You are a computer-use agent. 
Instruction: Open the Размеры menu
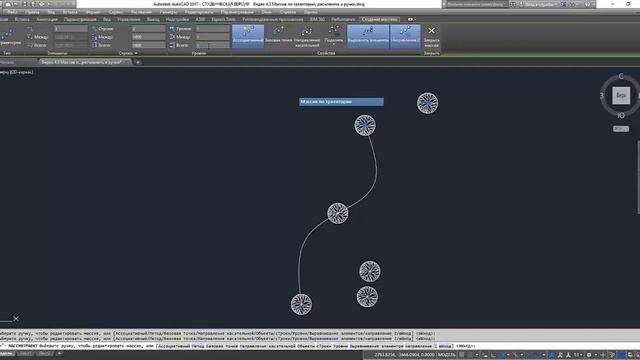point(168,12)
